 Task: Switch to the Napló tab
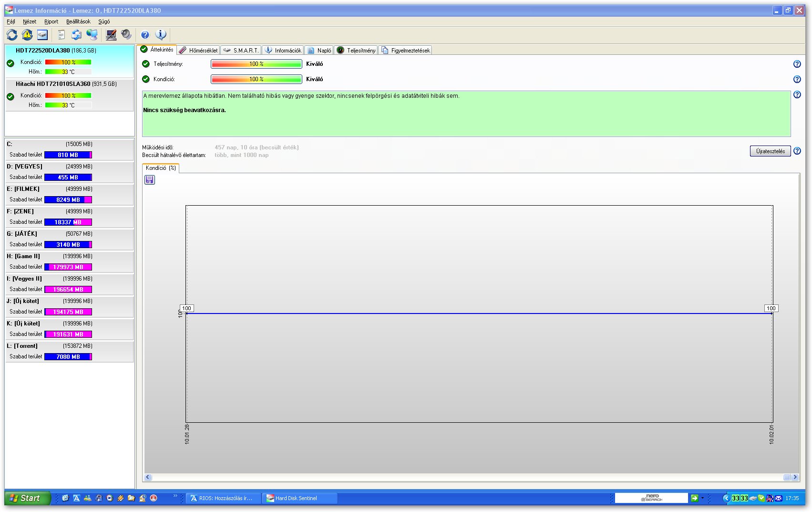click(x=319, y=50)
